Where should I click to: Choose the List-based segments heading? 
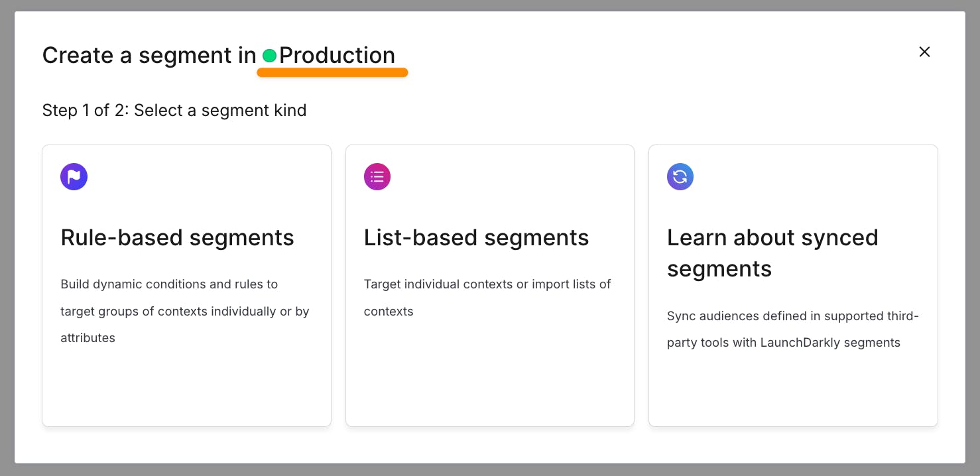[x=476, y=237]
